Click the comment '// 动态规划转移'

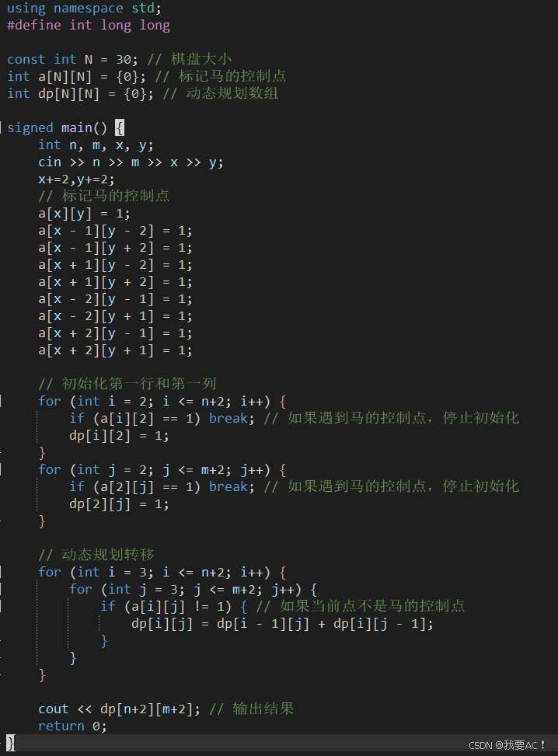(96, 555)
